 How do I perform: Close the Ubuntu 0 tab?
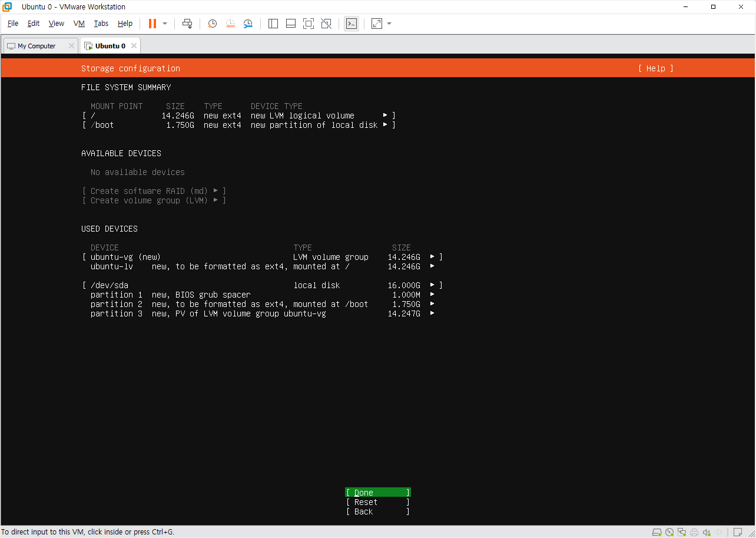pyautogui.click(x=134, y=46)
